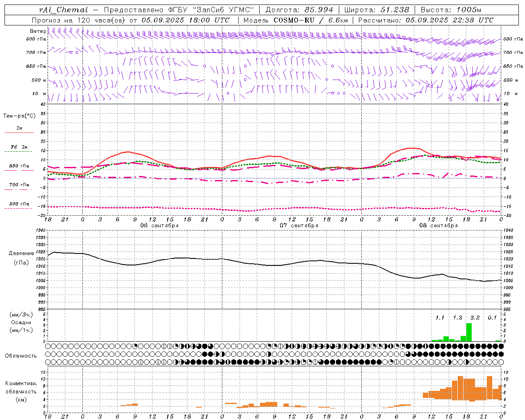Select the model label COSMO-RU / 6.6км
The image size is (525, 420).
tap(310, 20)
